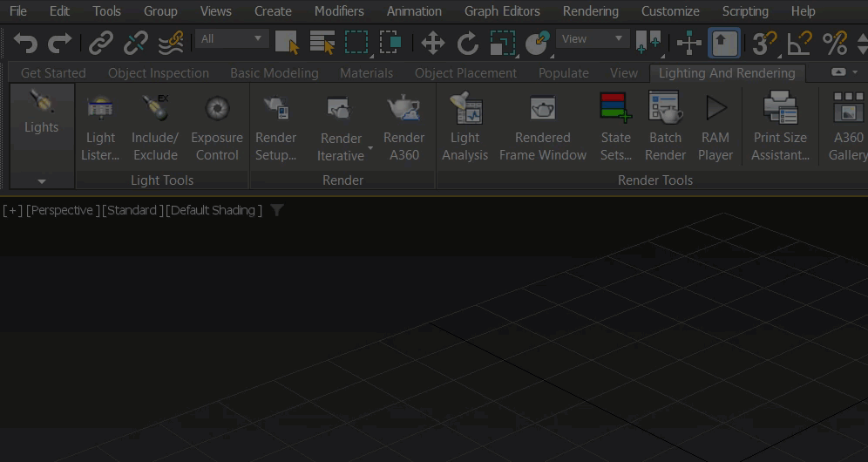The image size is (868, 462).
Task: Select the Select and Link tool
Action: 101,43
